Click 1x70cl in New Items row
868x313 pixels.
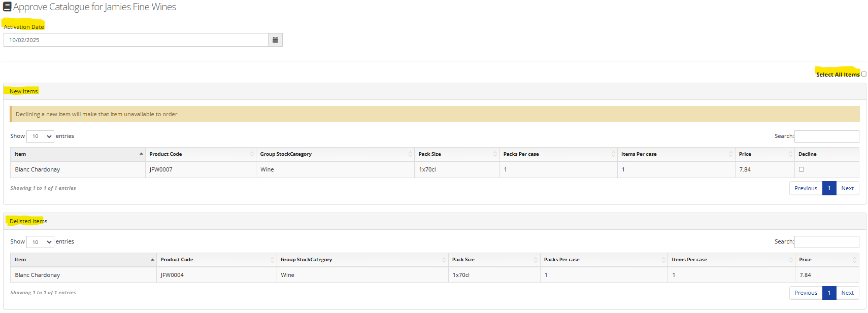tap(427, 169)
